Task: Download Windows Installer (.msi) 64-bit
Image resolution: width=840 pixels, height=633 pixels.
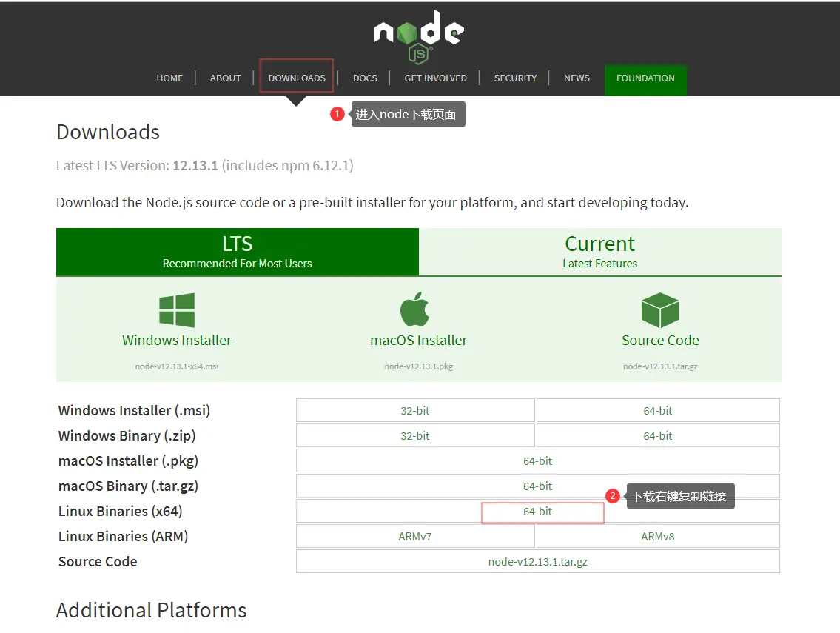Action: point(658,411)
